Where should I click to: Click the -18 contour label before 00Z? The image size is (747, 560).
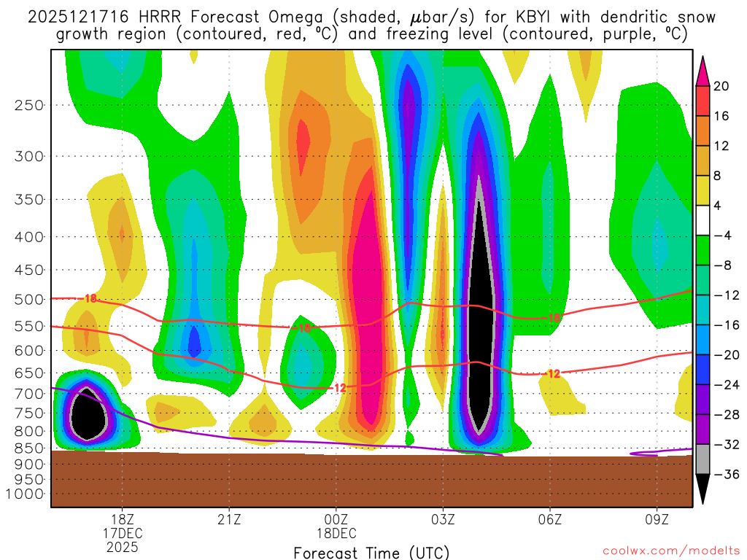[x=301, y=327]
